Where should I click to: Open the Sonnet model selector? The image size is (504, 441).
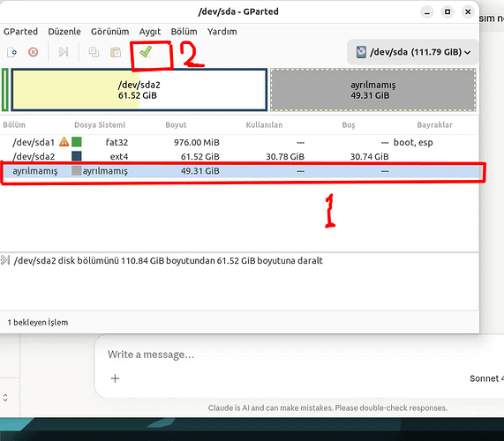coord(486,378)
